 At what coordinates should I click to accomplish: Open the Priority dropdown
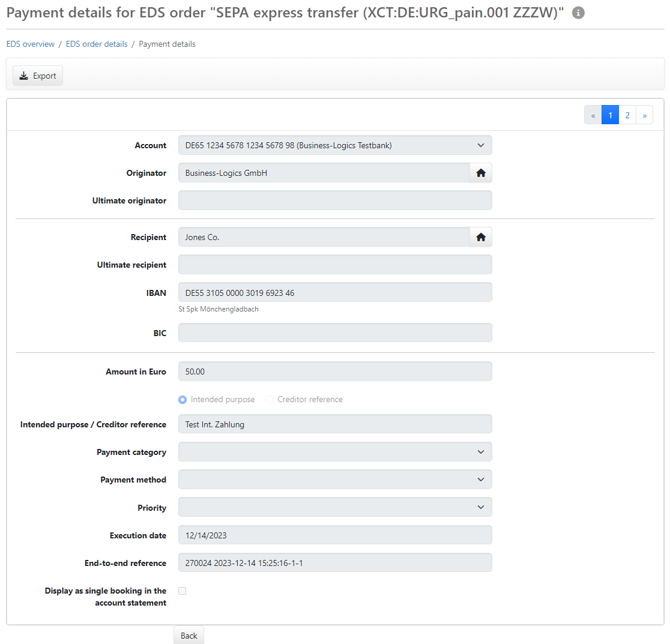tap(335, 507)
